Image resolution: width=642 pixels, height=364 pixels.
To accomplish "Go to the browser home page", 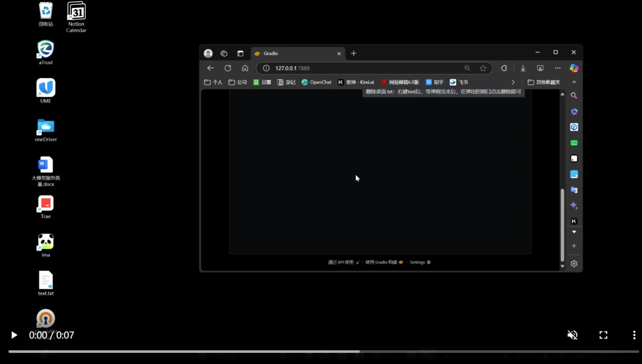I will click(x=245, y=68).
